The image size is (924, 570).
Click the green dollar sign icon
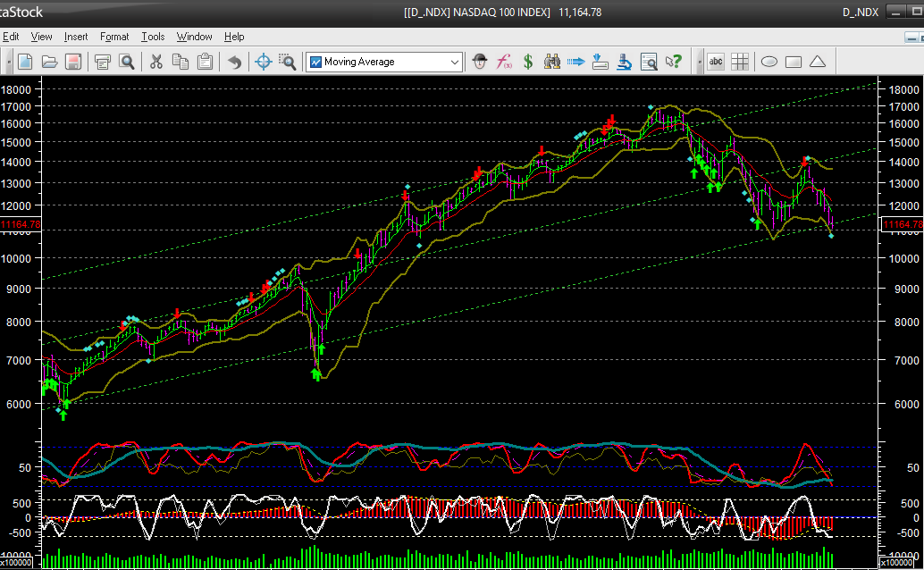528,62
